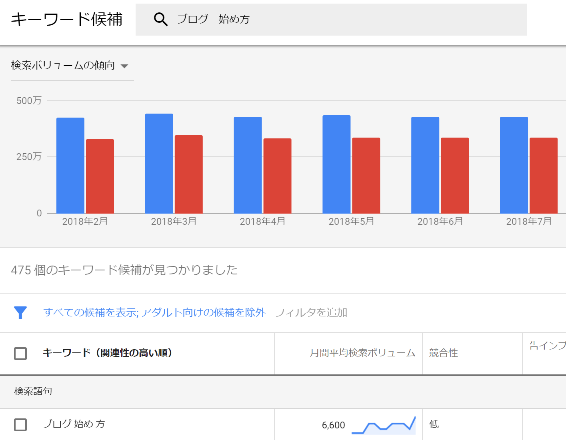Click the 6,600 search volume value
This screenshot has height=440, width=566.
click(x=333, y=425)
